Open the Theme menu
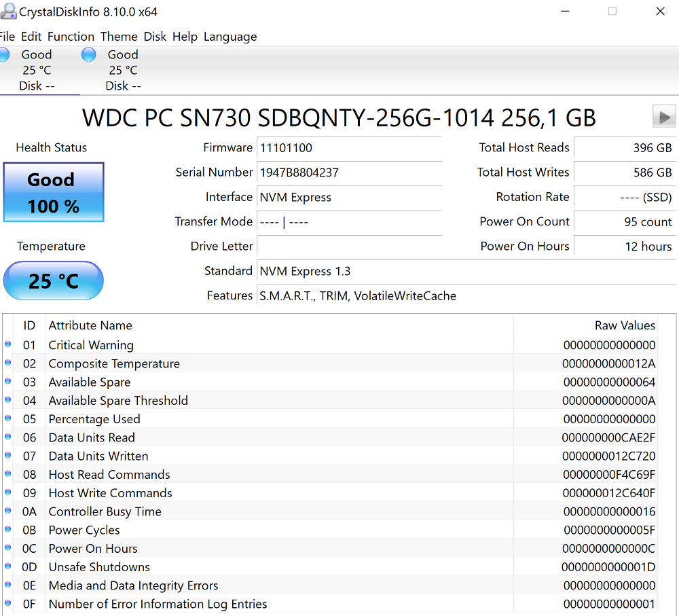Viewport: 679px width, 616px height. [x=119, y=37]
